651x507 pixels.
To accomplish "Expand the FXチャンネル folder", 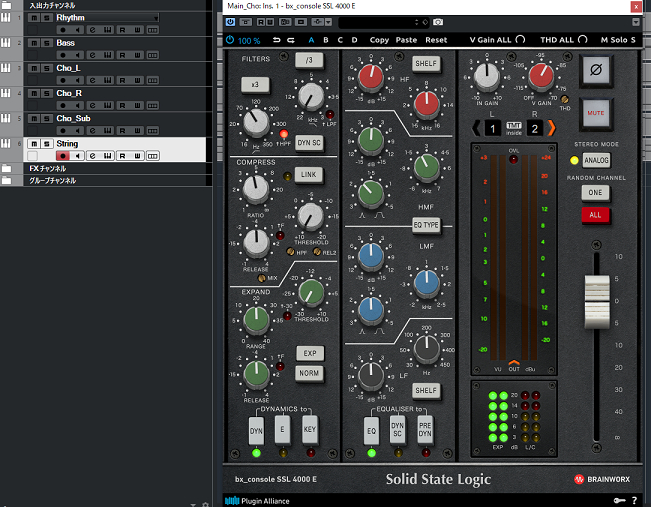I will (7, 168).
